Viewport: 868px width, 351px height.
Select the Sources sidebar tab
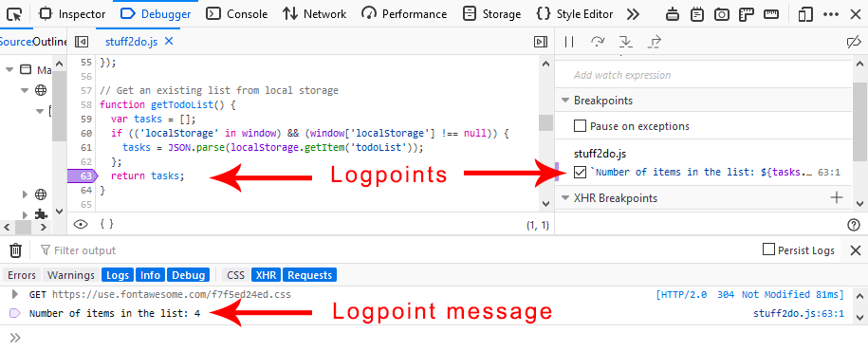tap(15, 42)
